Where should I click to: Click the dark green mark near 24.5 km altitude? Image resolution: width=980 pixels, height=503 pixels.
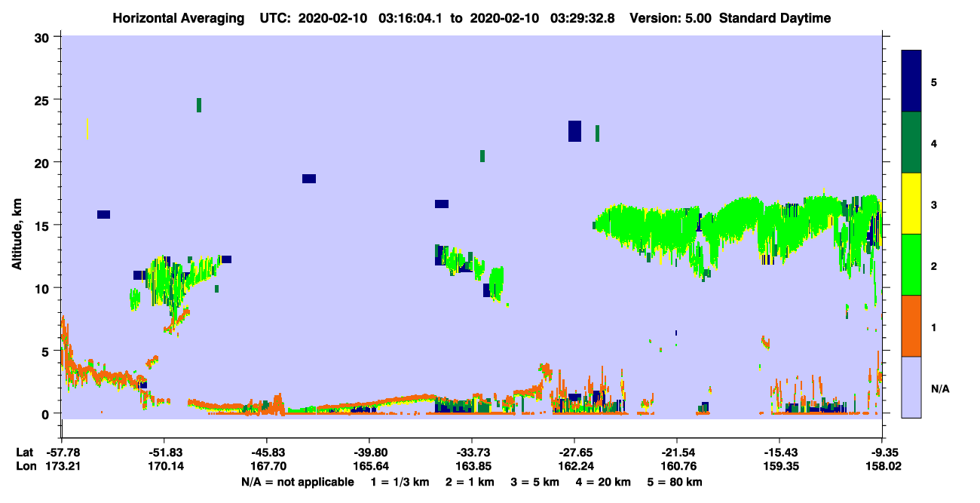(x=199, y=105)
